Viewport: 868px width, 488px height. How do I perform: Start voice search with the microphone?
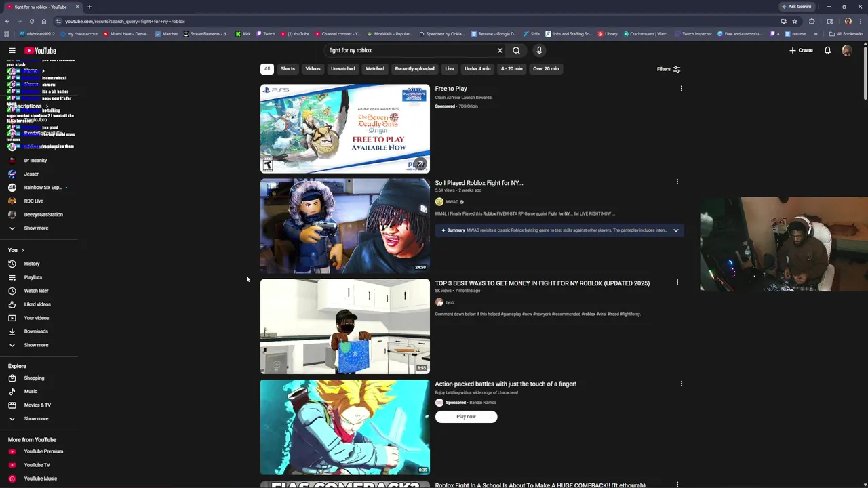pos(539,50)
